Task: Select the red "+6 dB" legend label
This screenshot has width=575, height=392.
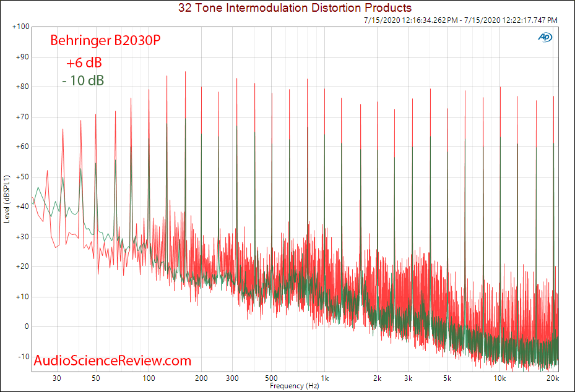Action: 84,62
